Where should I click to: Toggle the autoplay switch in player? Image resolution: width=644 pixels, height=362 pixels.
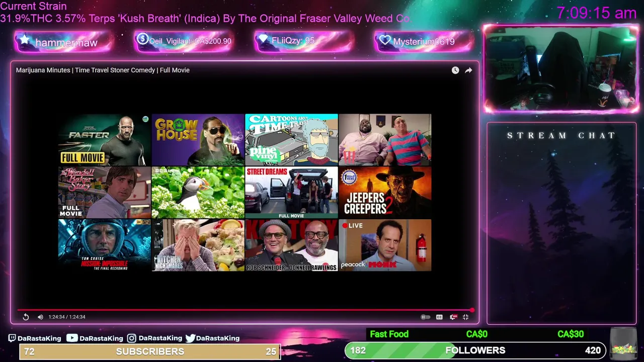tap(425, 317)
